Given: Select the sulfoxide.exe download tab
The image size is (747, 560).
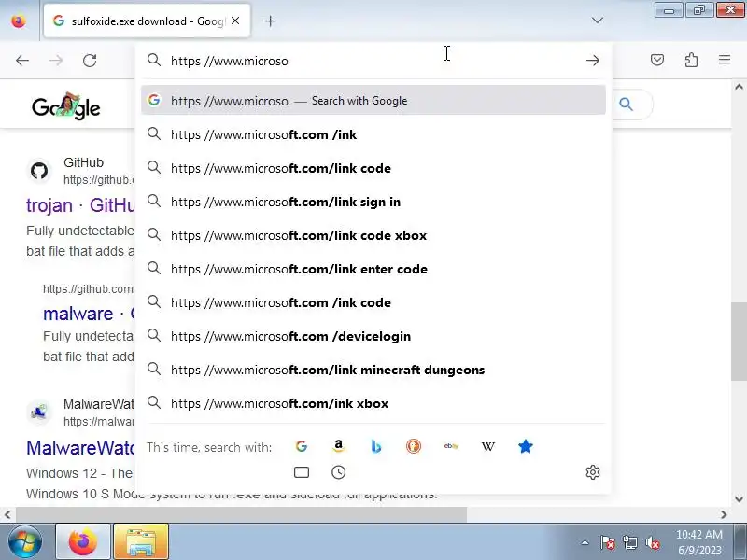Looking at the screenshot, I should click(147, 21).
